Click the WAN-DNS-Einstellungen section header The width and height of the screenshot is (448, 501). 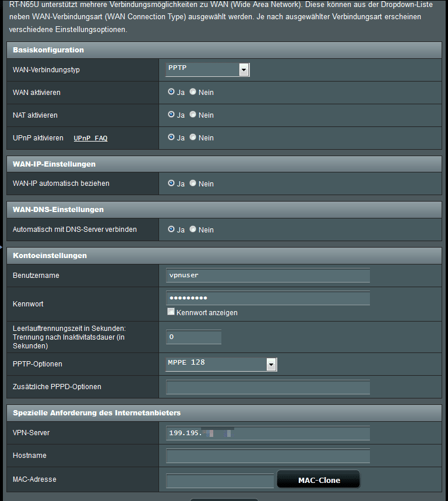pyautogui.click(x=224, y=210)
